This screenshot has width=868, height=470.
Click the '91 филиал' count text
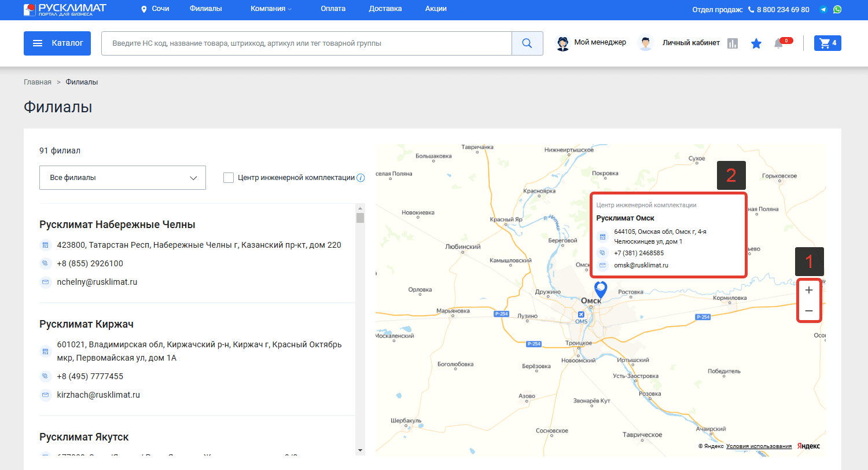[x=60, y=150]
